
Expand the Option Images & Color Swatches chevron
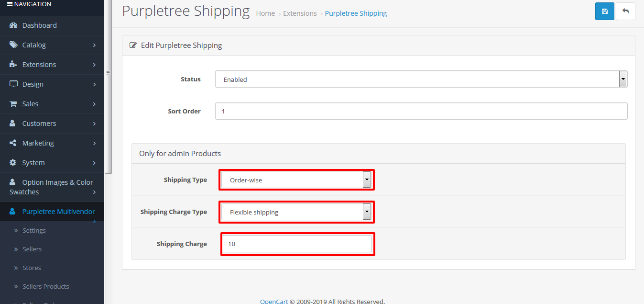point(95,192)
